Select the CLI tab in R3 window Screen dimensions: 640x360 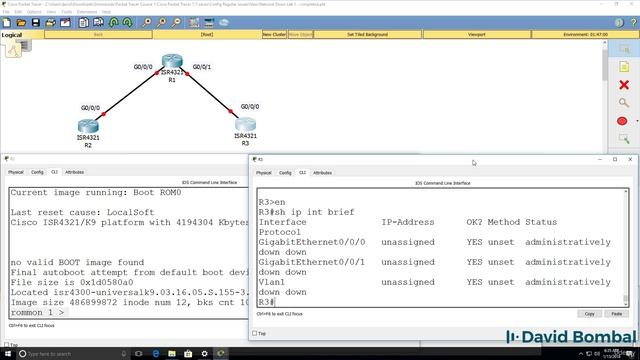(302, 173)
